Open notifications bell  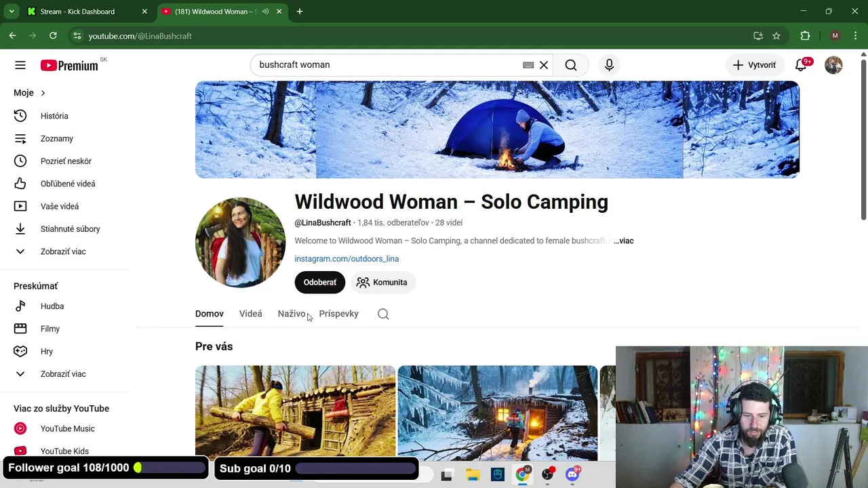pyautogui.click(x=801, y=65)
